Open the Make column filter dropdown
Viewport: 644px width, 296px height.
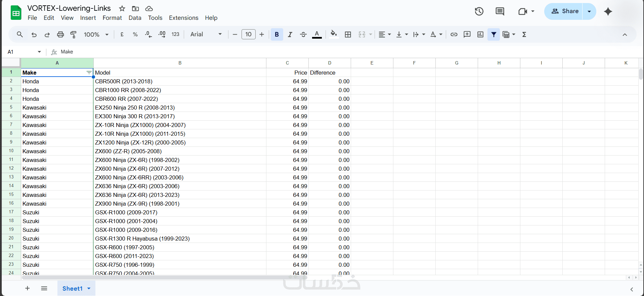[x=89, y=73]
